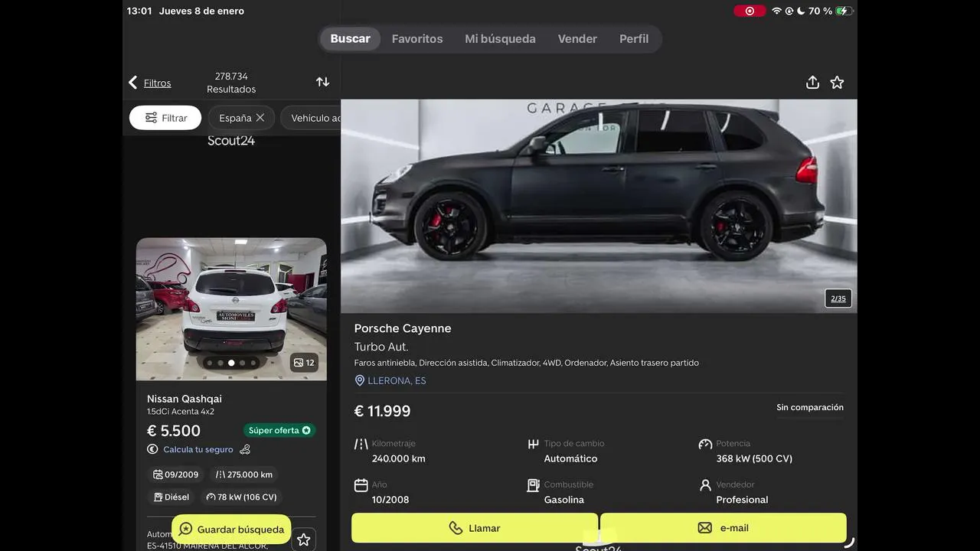Click the back chevron icon
The height and width of the screenshot is (551, 980).
coord(132,83)
